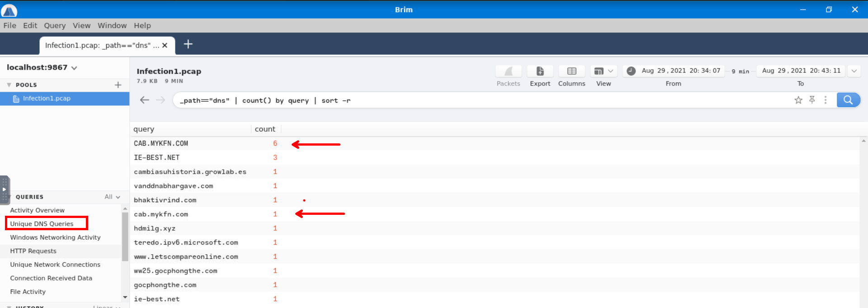Open the search bar three-dot menu
Screen dimensions: 868x308
[x=826, y=100]
